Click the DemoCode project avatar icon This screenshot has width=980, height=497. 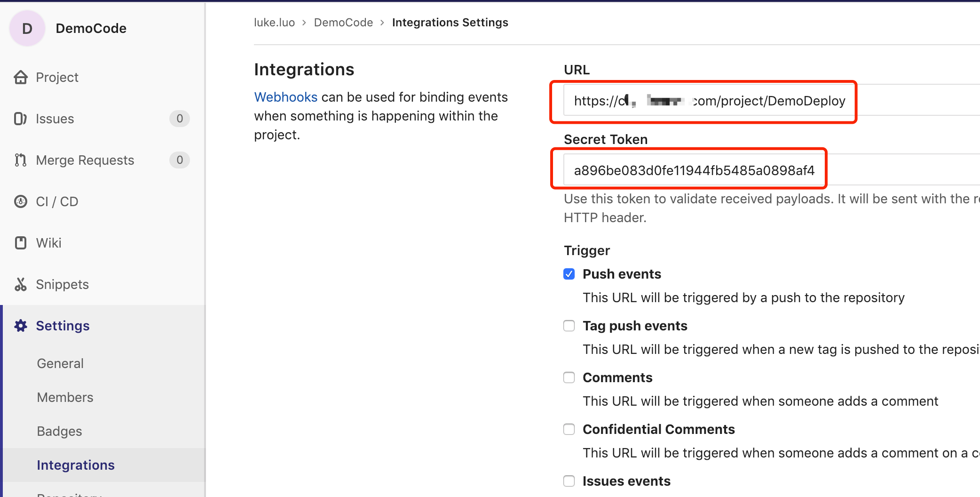[27, 29]
